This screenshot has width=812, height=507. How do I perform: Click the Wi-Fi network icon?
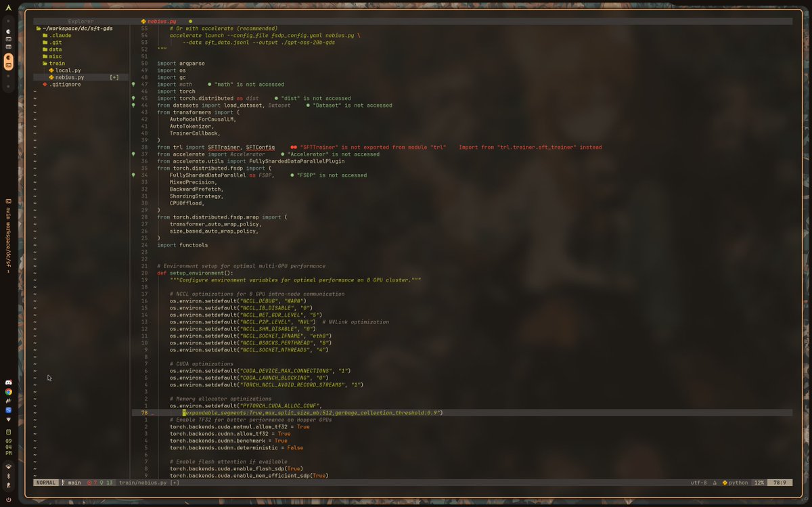point(8,467)
